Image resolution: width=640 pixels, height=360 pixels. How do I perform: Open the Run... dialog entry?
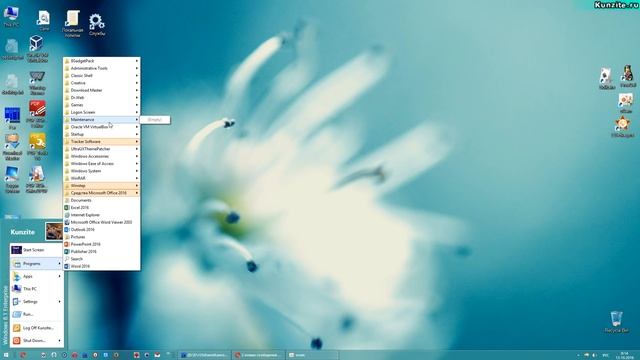37,314
